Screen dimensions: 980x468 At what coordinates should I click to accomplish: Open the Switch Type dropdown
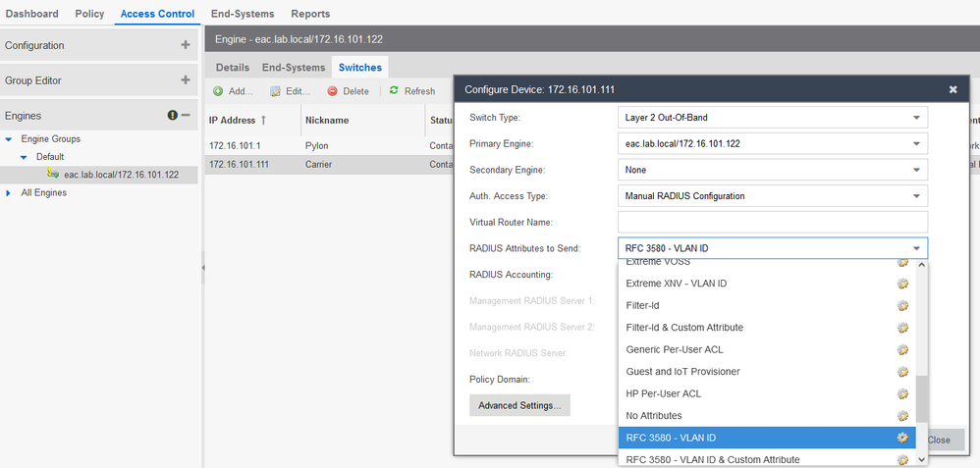(x=915, y=118)
